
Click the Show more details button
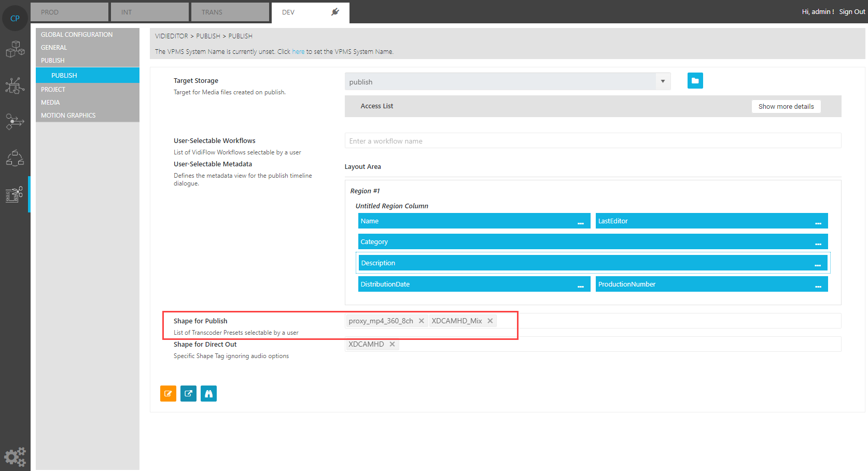786,106
